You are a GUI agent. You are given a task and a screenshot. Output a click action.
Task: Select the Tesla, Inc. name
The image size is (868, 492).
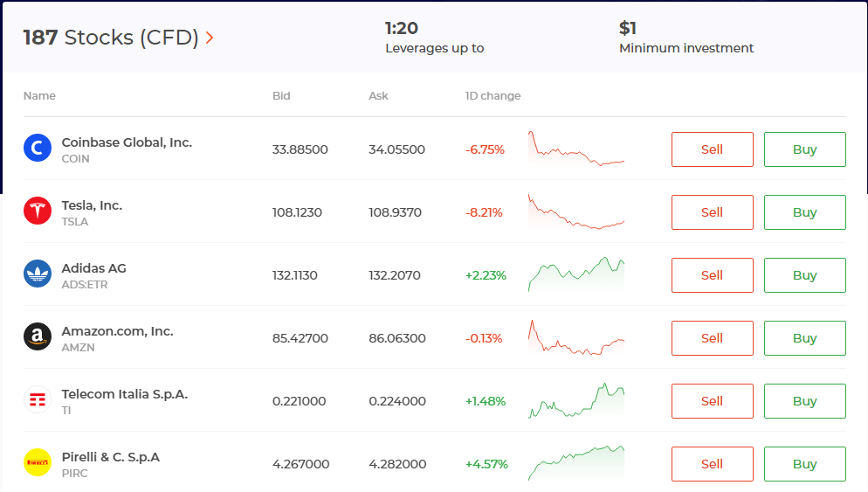point(92,205)
